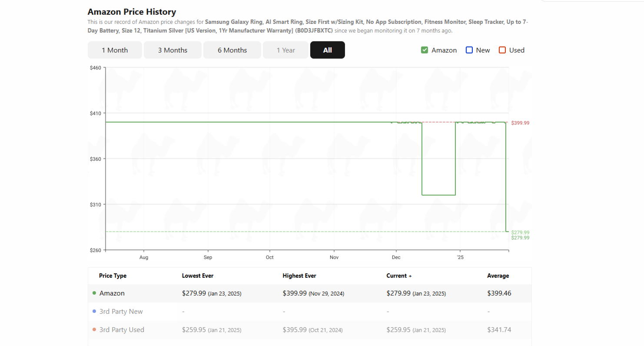Click the plus sign beside Current header

[x=410, y=276]
